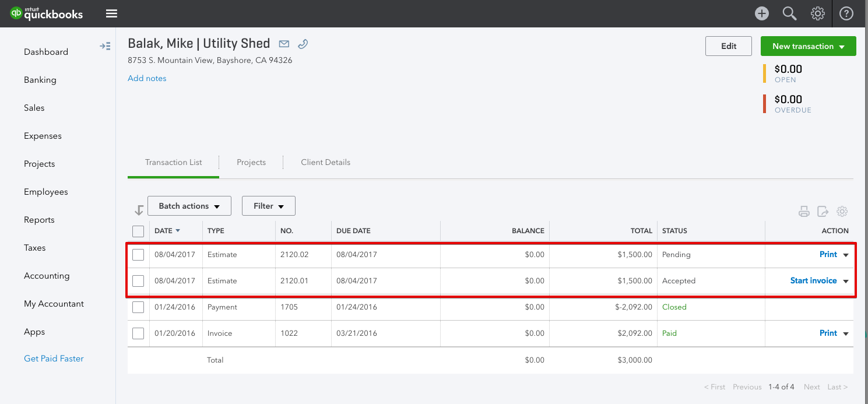
Task: Open the top bar settings gear
Action: (x=818, y=13)
